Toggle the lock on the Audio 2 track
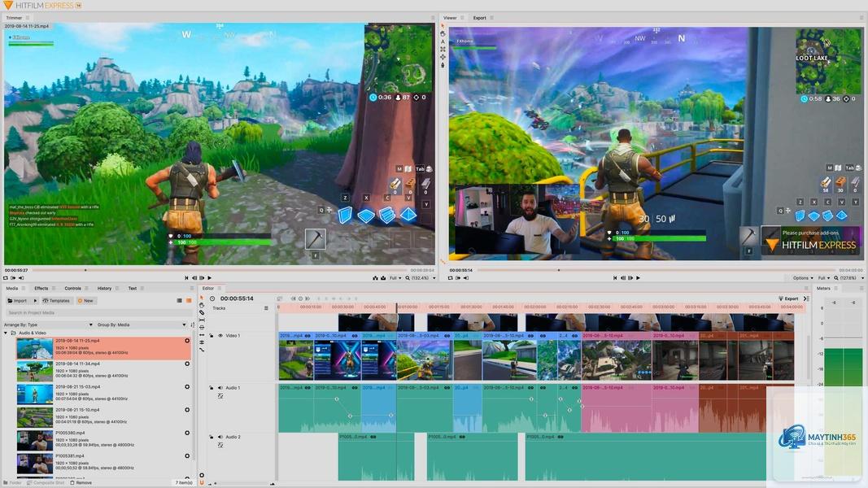Image resolution: width=868 pixels, height=488 pixels. click(x=211, y=437)
